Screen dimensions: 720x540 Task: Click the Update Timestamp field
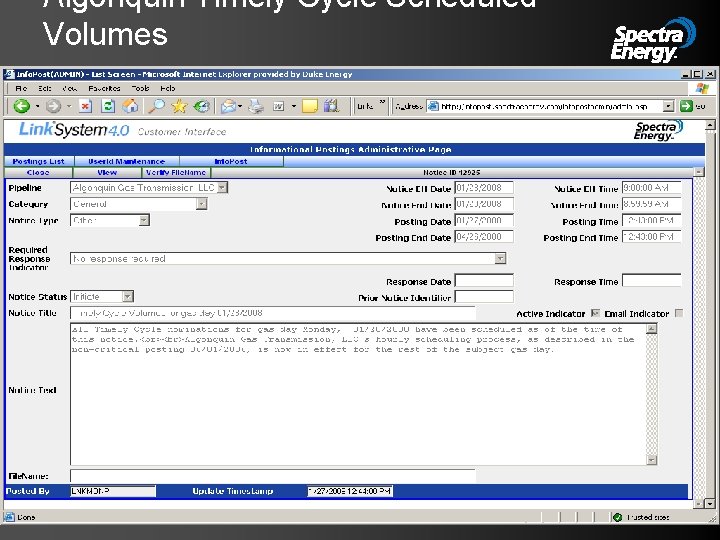click(350, 491)
